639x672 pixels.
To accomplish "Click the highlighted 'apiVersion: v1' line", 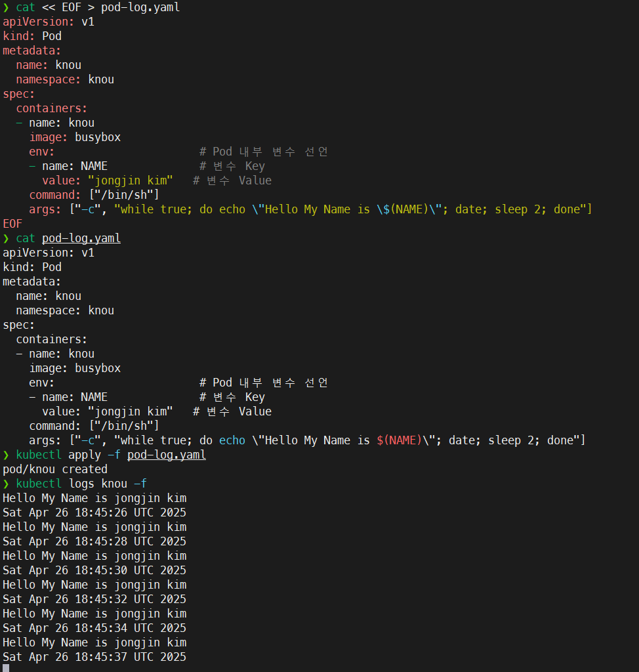I will tap(49, 22).
